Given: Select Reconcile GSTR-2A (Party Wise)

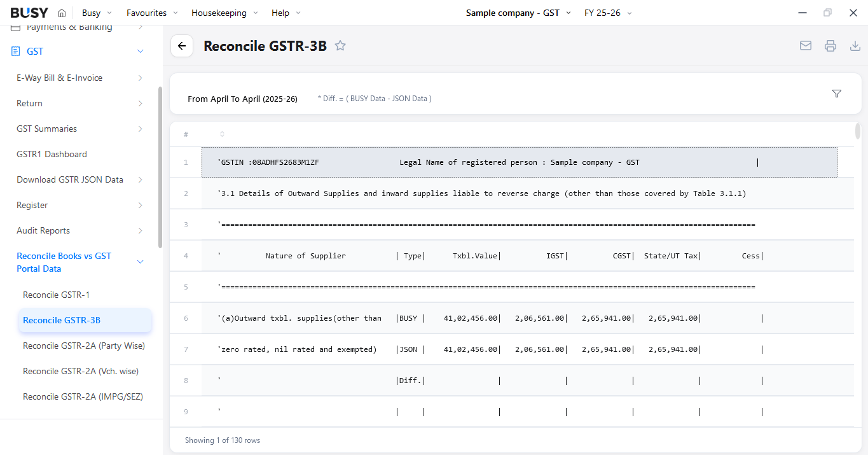Looking at the screenshot, I should 84,346.
